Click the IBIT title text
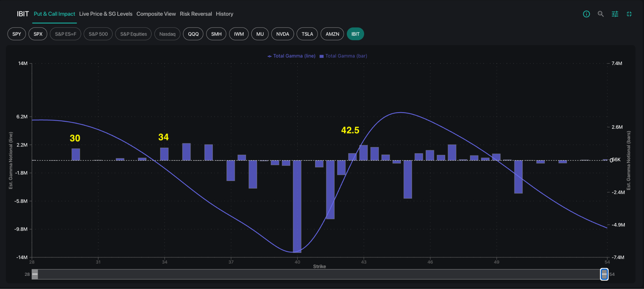644x289 pixels. point(23,14)
